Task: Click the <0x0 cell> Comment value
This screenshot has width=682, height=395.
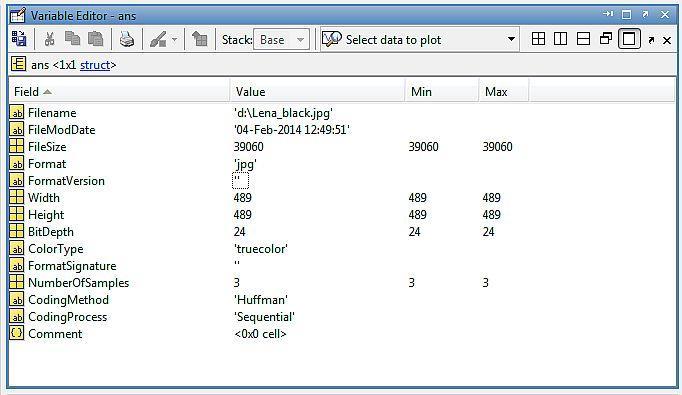Action: (x=260, y=334)
